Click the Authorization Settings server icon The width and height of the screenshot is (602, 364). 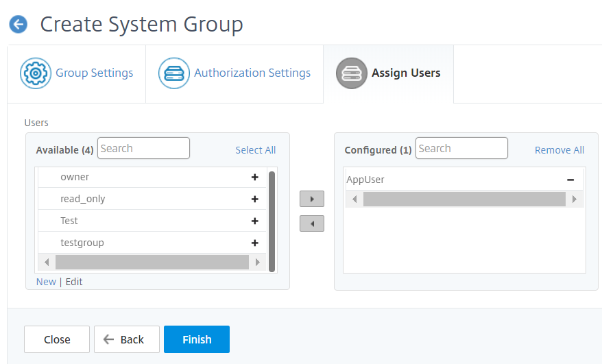(174, 73)
